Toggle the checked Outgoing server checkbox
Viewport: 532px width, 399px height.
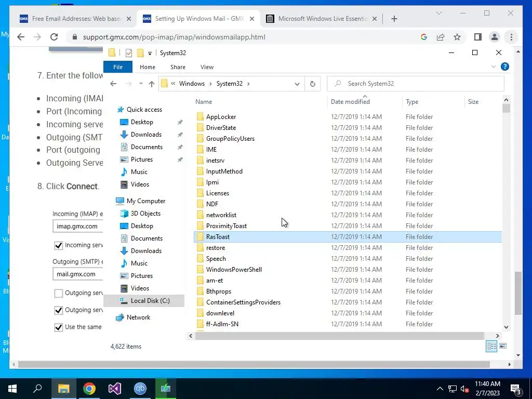coord(58,310)
